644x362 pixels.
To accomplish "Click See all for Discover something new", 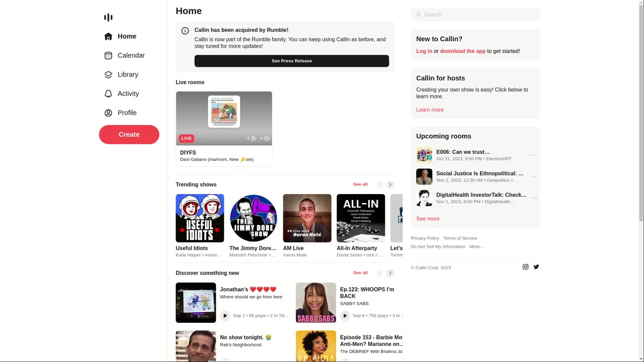I will (x=360, y=273).
